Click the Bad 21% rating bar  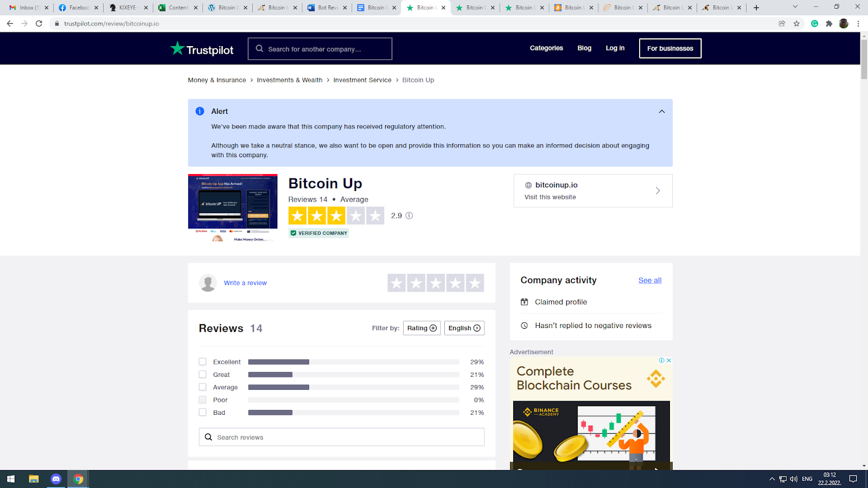click(354, 413)
